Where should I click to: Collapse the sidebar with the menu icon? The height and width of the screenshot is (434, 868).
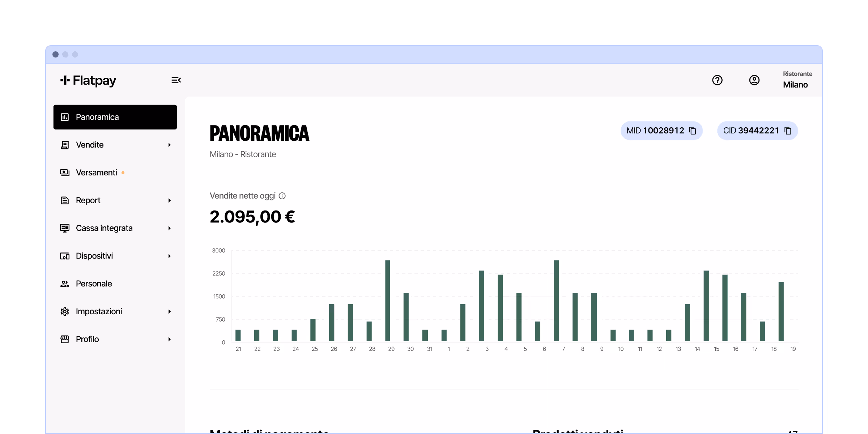176,80
